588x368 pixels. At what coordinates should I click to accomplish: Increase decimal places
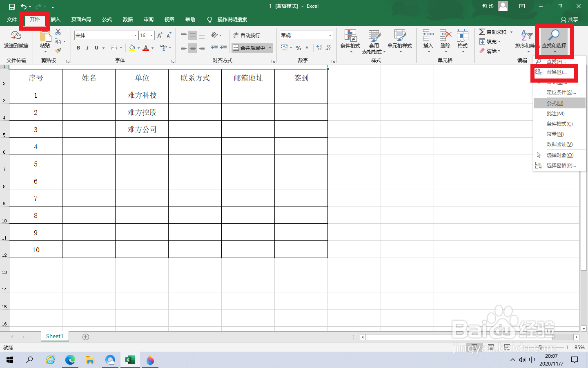coord(319,48)
